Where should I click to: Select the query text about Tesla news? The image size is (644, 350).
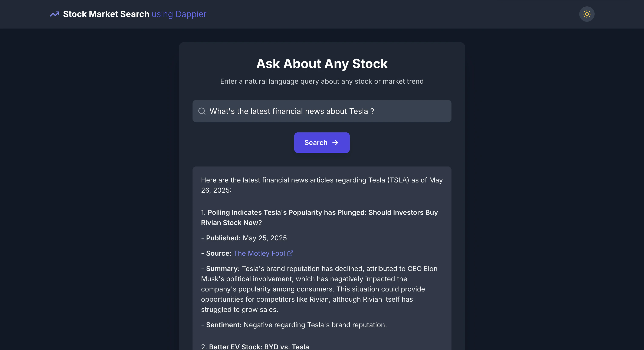(x=292, y=111)
